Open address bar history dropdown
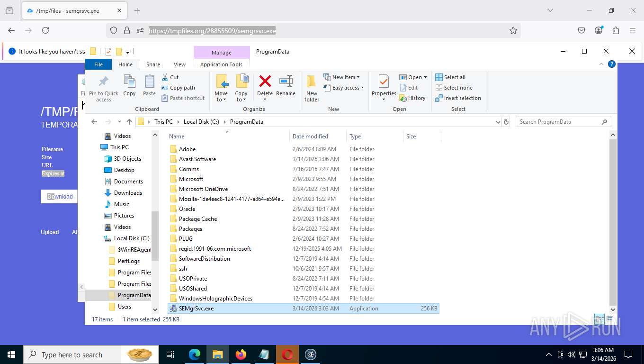 click(x=498, y=122)
